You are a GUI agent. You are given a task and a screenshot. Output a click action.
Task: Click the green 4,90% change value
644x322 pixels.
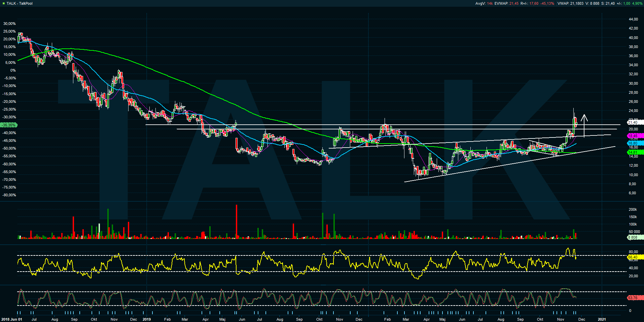click(637, 3)
